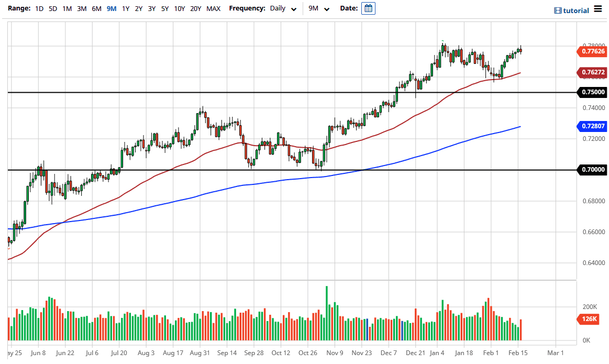The height and width of the screenshot is (364, 609).
Task: Select the MAX range option
Action: (213, 8)
